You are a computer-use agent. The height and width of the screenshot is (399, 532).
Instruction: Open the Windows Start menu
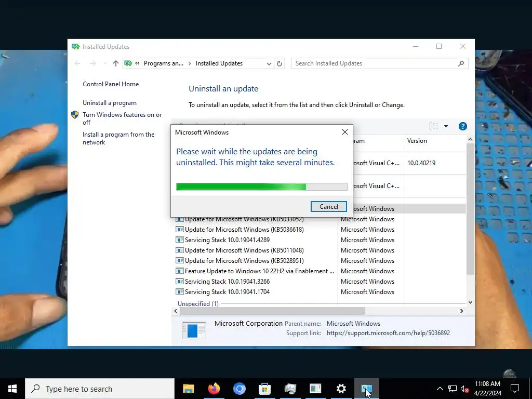[12, 389]
